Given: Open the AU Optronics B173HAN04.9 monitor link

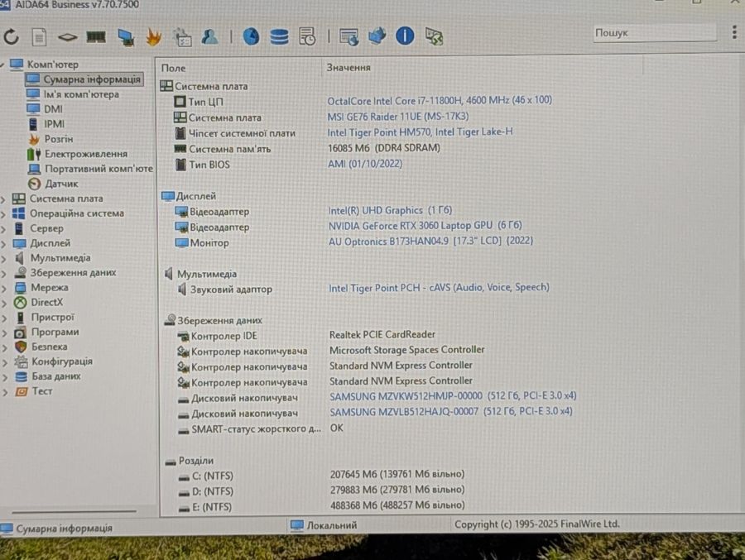Looking at the screenshot, I should click(431, 242).
